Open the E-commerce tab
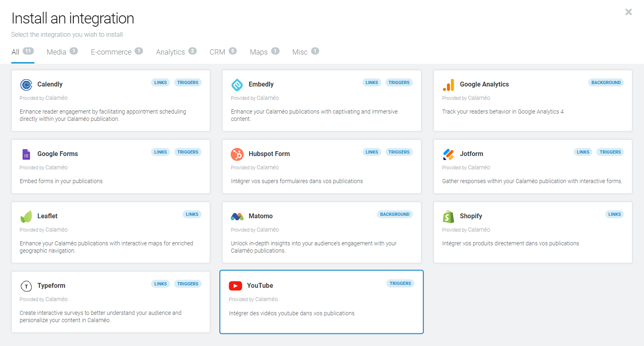 click(x=117, y=52)
